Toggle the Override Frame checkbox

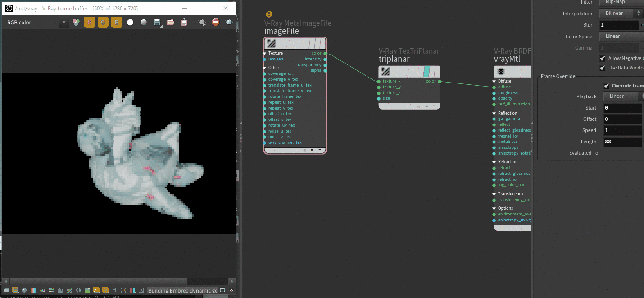(607, 86)
